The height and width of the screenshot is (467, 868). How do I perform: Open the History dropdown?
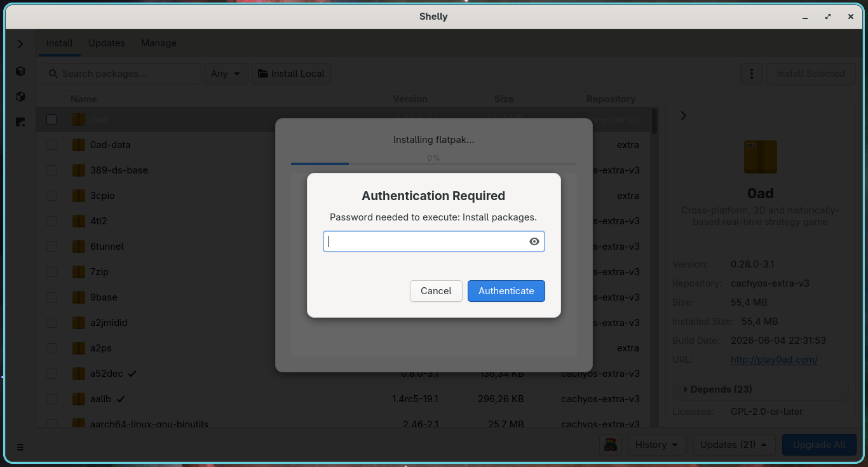[657, 445]
